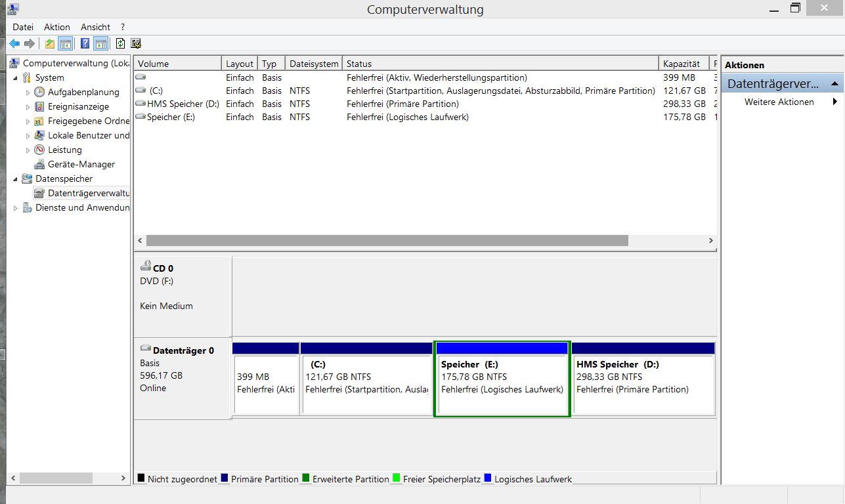
Task: Click console tree scrollbar right arrow
Action: [123, 478]
